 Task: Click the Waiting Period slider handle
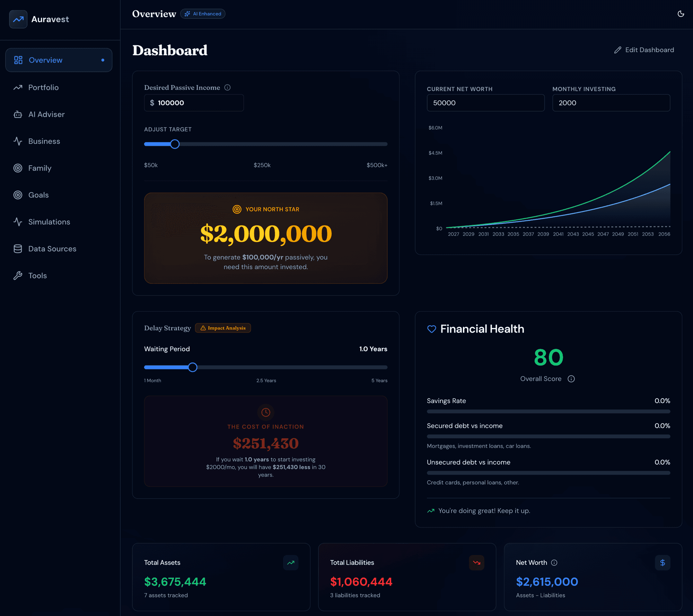click(x=193, y=367)
